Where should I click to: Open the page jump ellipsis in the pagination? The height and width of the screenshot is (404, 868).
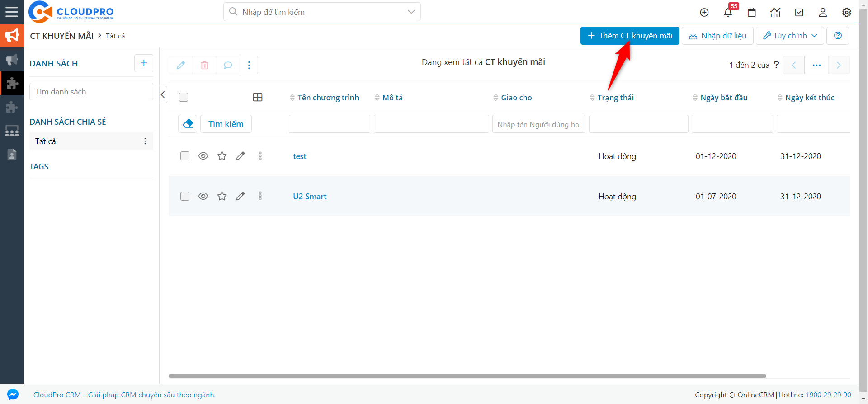tap(816, 65)
